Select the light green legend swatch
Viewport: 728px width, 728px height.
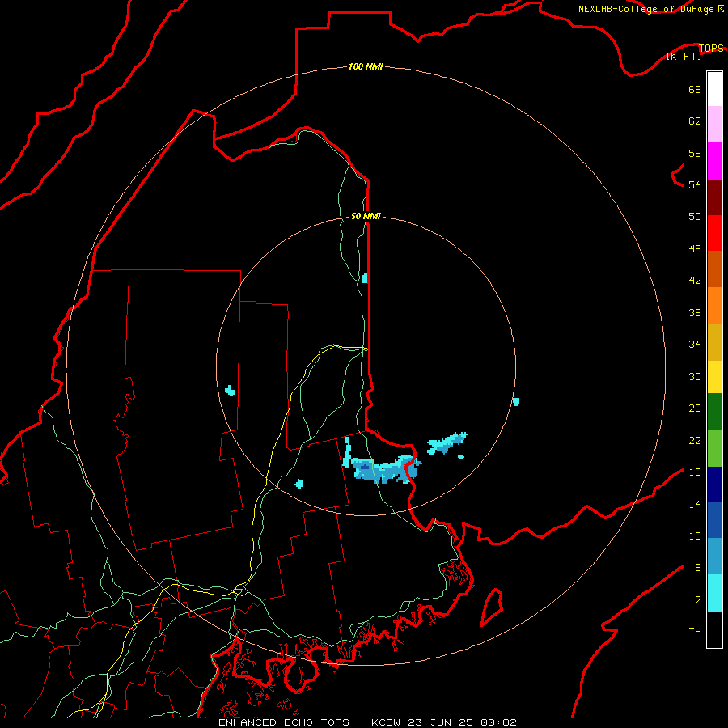(714, 448)
